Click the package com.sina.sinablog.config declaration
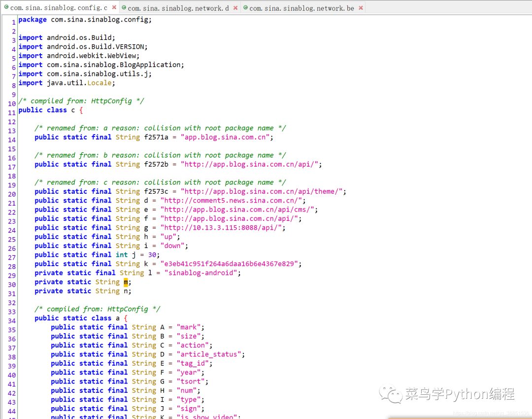This screenshot has width=532, height=419. 85,20
